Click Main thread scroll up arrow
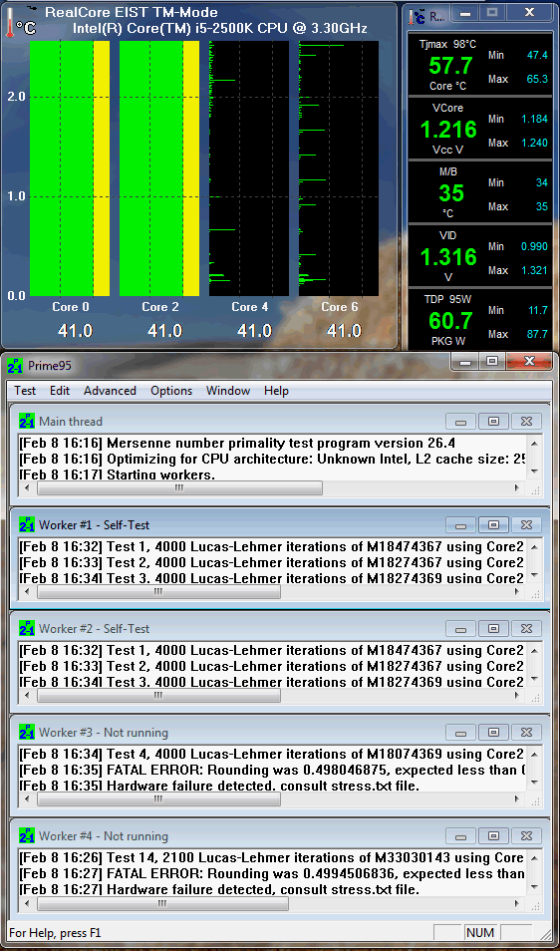The image size is (560, 951). click(x=534, y=443)
